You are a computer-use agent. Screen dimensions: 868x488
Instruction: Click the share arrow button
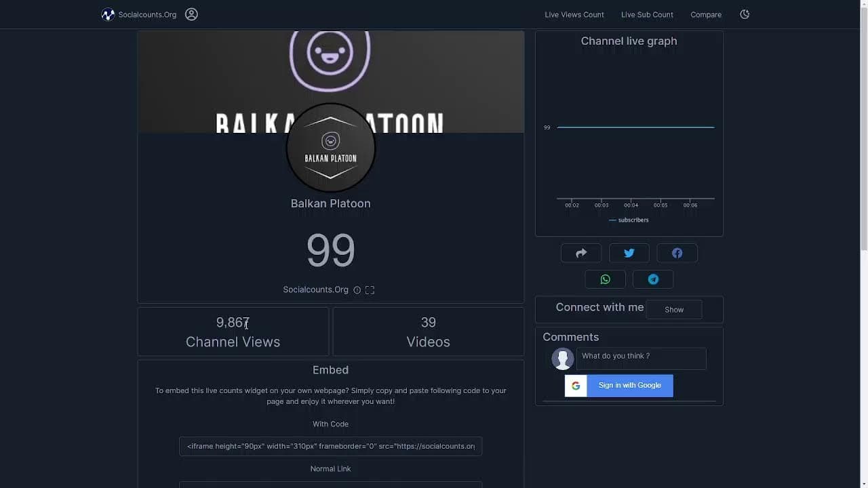point(581,253)
